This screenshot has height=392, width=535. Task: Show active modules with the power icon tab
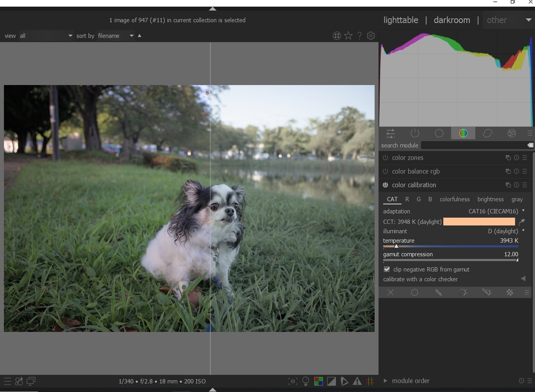point(415,133)
